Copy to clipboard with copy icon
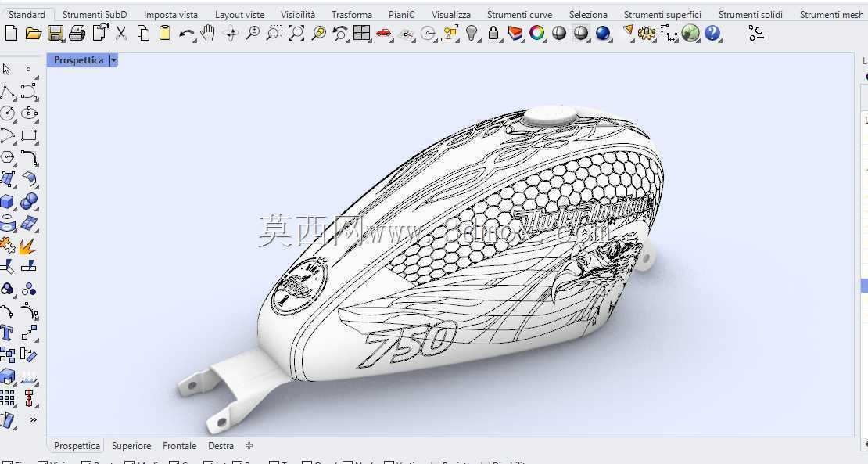 (x=143, y=34)
